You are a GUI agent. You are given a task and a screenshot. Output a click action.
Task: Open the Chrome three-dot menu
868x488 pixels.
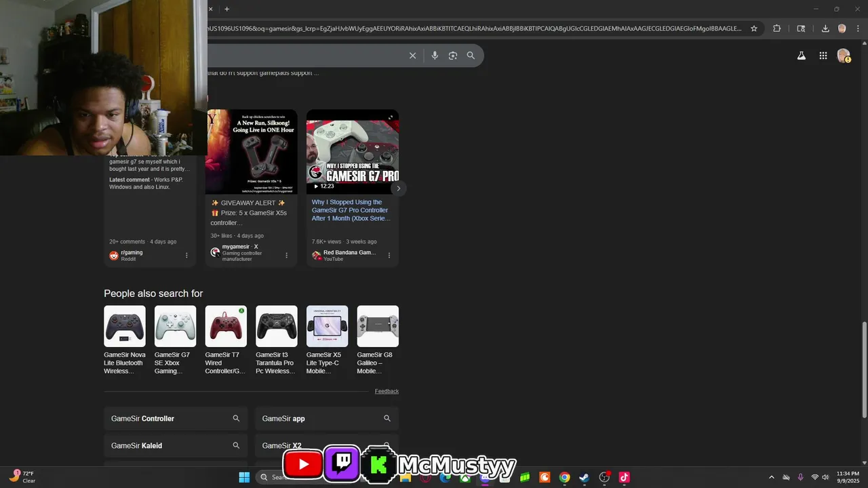click(x=858, y=28)
